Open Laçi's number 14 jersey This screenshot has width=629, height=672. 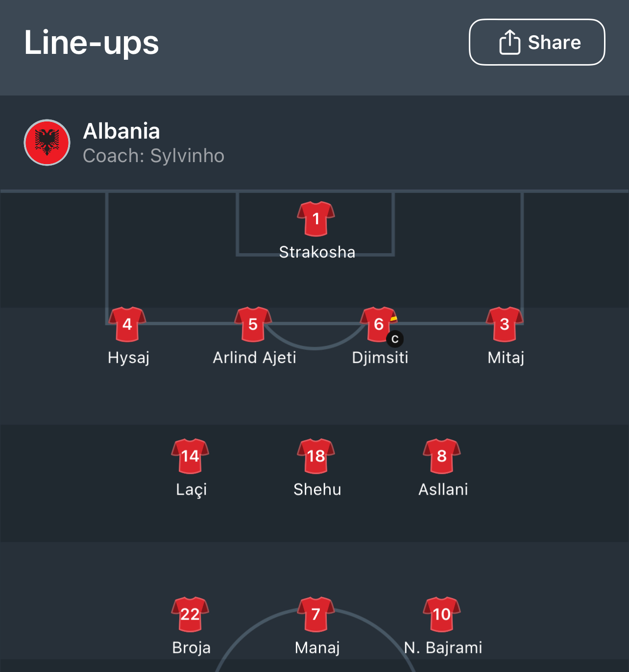click(190, 456)
